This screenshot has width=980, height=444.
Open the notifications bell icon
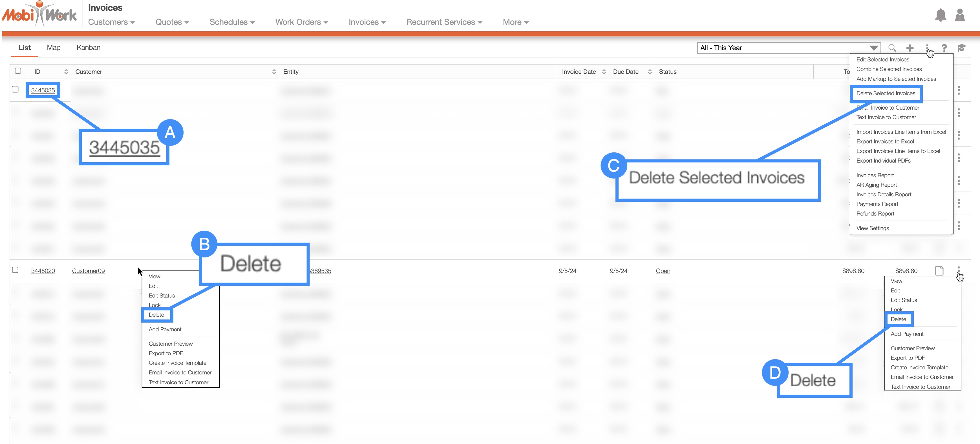pyautogui.click(x=940, y=15)
